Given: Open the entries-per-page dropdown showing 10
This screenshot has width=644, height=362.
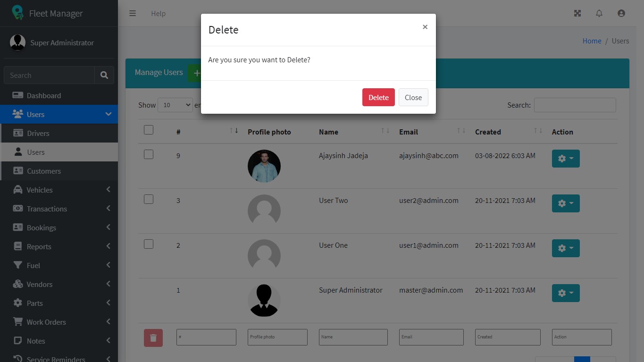Looking at the screenshot, I should [175, 105].
